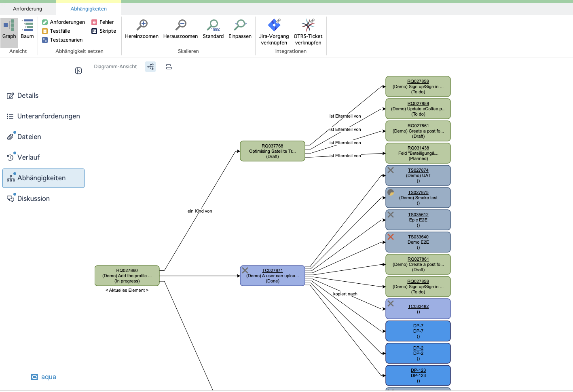Link an OTRS-Ticket

pyautogui.click(x=308, y=25)
